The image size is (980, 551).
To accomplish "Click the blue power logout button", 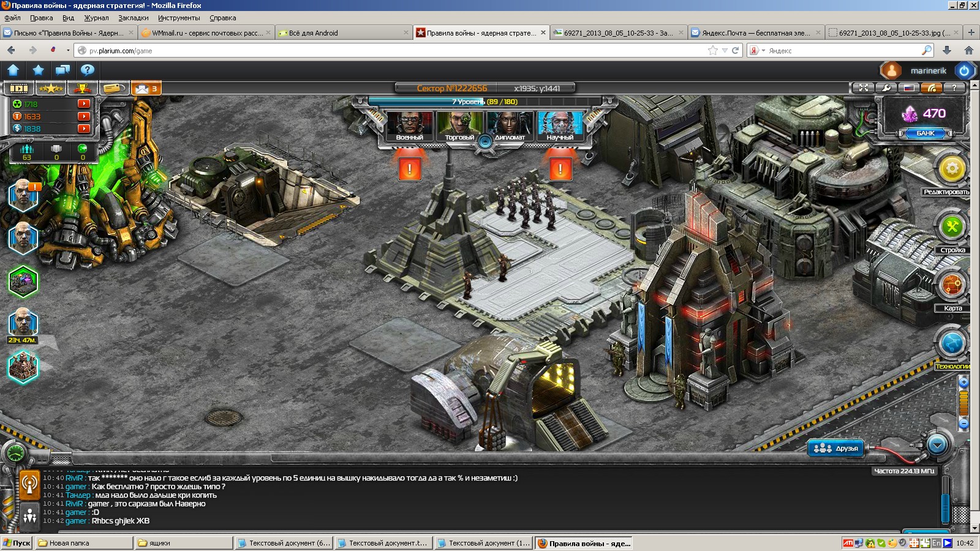I will point(964,70).
